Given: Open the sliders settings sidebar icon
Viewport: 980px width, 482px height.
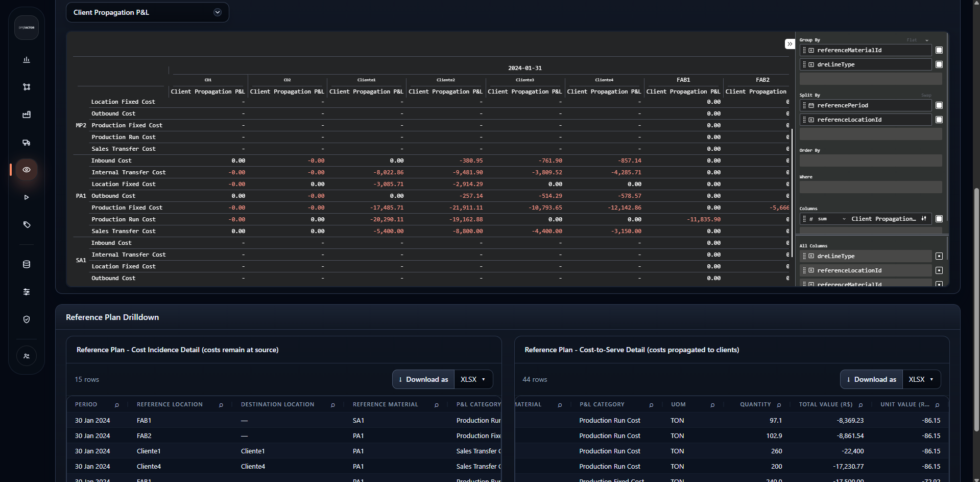Looking at the screenshot, I should pos(27,292).
